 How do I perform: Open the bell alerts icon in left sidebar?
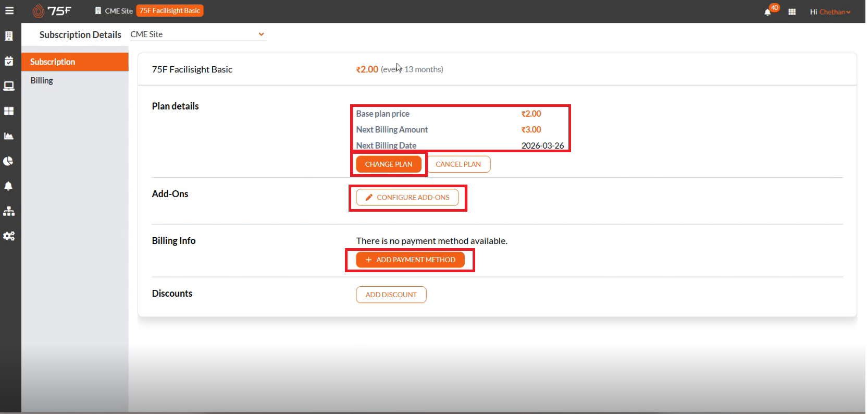coord(9,186)
